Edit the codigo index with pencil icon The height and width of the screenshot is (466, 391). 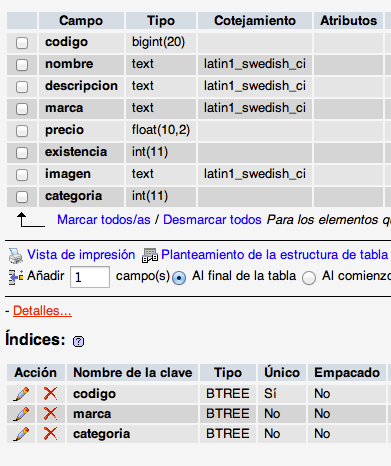click(21, 394)
